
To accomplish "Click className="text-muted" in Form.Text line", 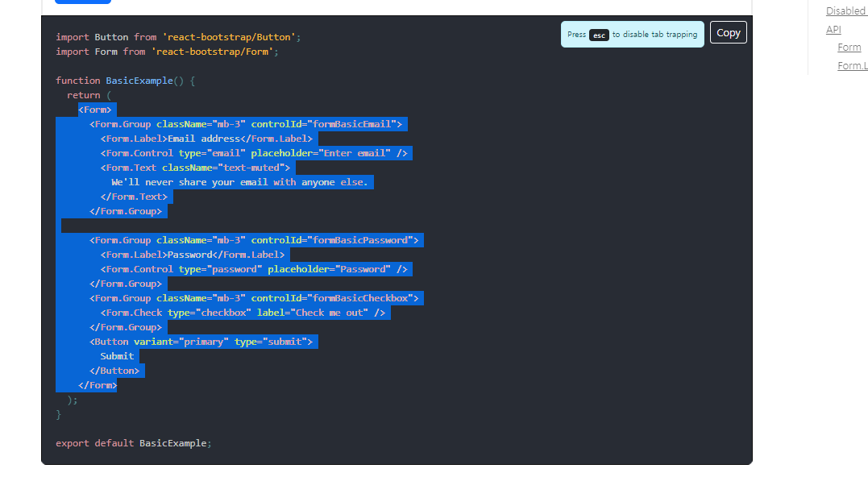I will click(x=223, y=168).
